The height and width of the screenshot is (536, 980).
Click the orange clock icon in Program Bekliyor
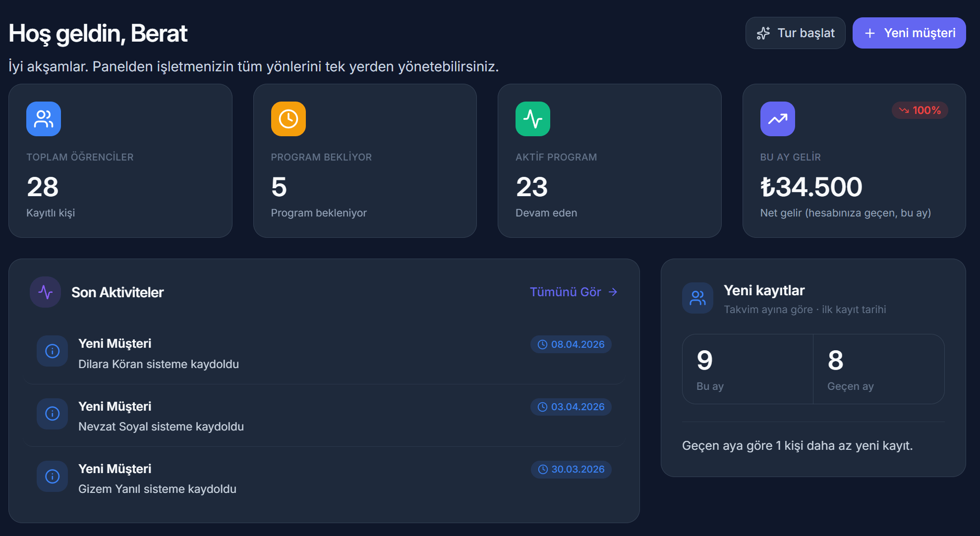point(288,119)
